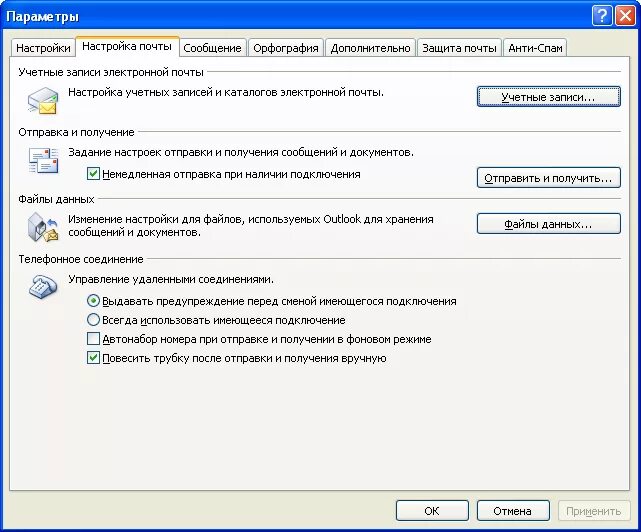
Task: Open the Учетные записи... button
Action: (549, 97)
